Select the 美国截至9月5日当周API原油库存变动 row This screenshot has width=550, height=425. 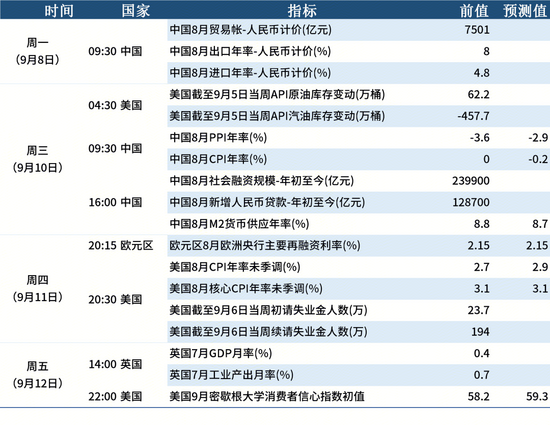358,95
